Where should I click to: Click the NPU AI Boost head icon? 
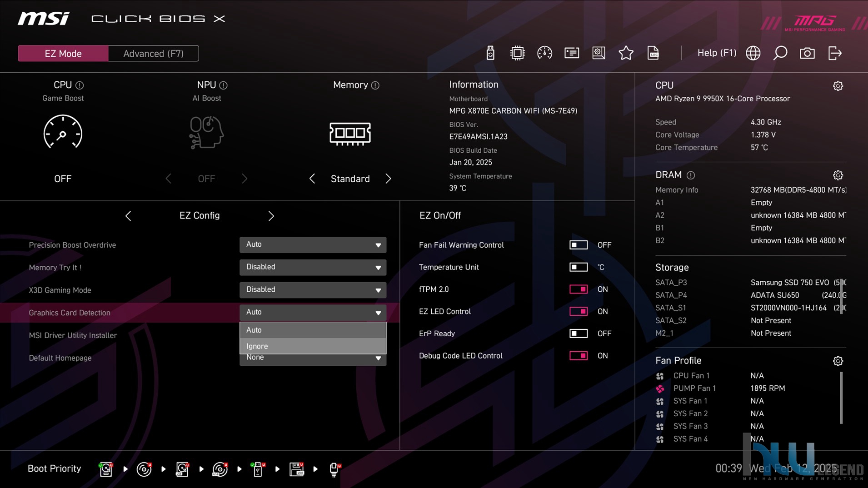tap(207, 132)
